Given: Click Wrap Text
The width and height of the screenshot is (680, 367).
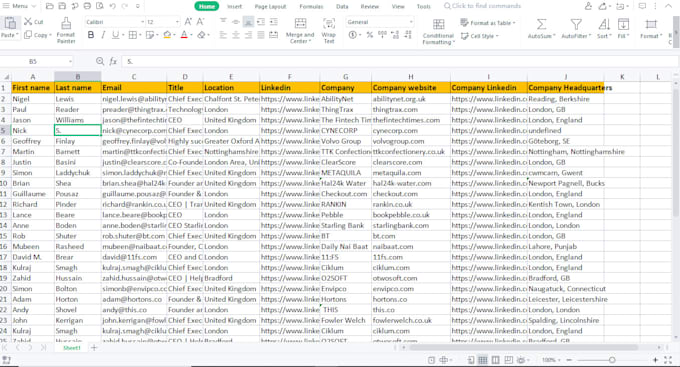Looking at the screenshot, I should pos(329,30).
